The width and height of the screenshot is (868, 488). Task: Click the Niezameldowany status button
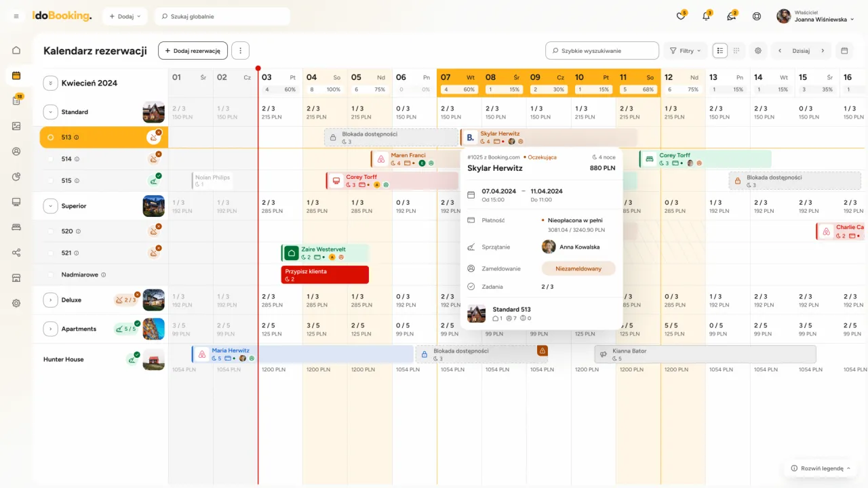click(578, 268)
